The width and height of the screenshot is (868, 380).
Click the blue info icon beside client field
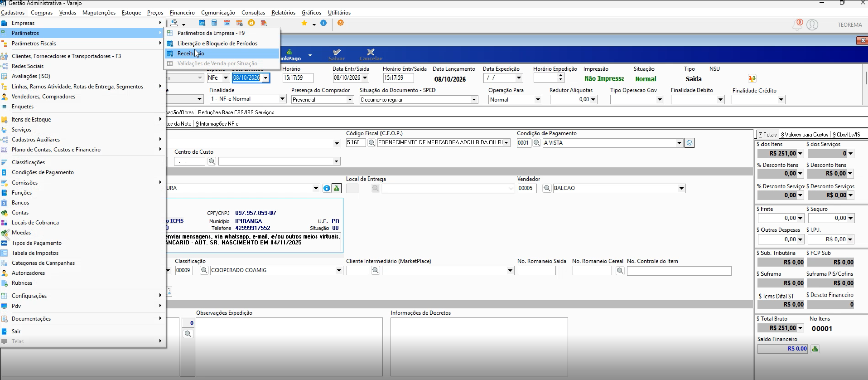327,188
